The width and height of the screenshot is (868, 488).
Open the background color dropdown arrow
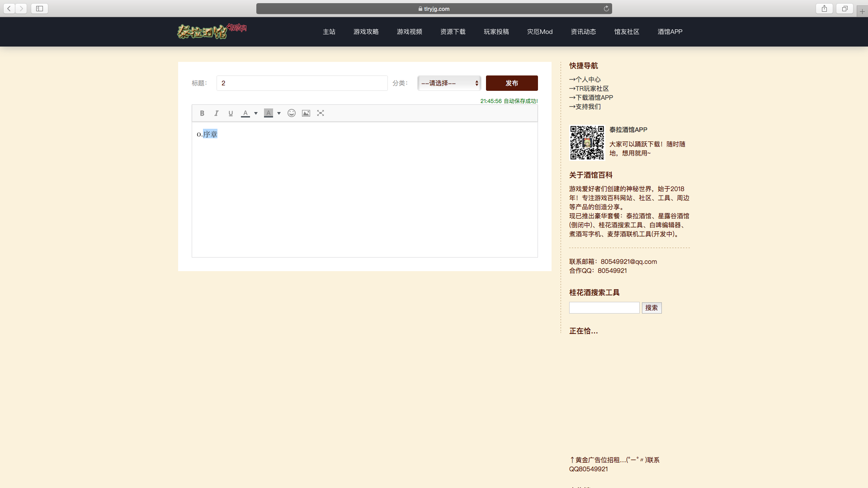279,113
